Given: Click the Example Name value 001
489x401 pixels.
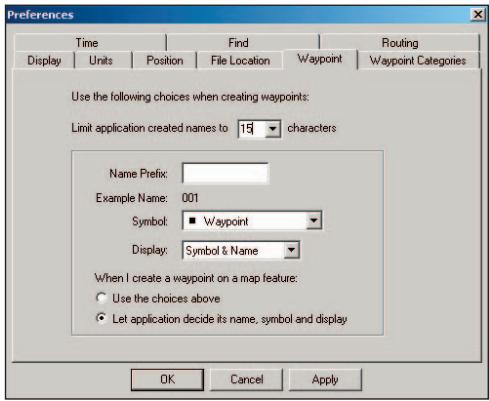Looking at the screenshot, I should click(190, 198).
